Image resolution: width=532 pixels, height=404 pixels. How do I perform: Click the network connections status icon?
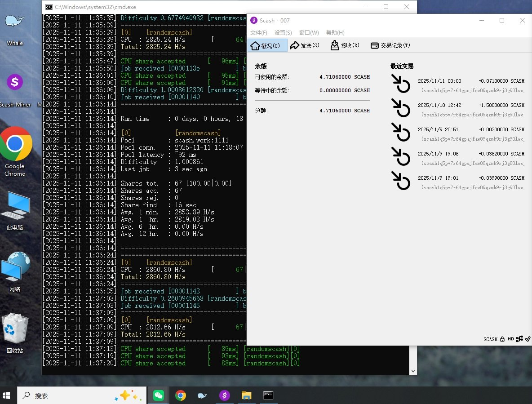tap(519, 339)
